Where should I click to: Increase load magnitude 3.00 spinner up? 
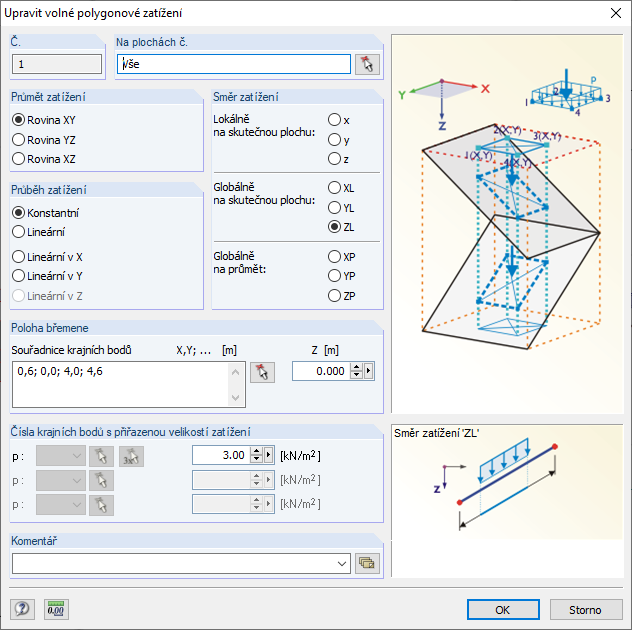click(256, 451)
